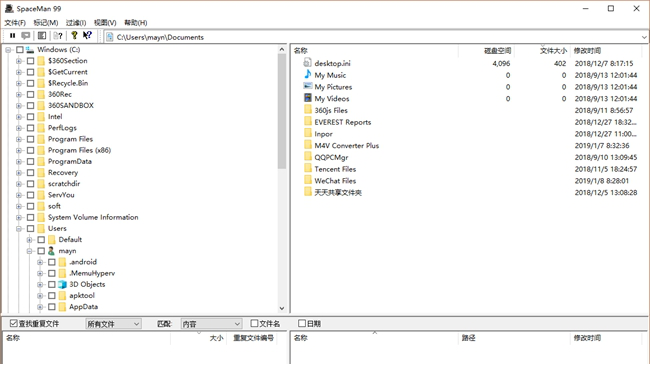The width and height of the screenshot is (650, 378).
Task: Select the System Volume Information tree item
Action: point(93,217)
